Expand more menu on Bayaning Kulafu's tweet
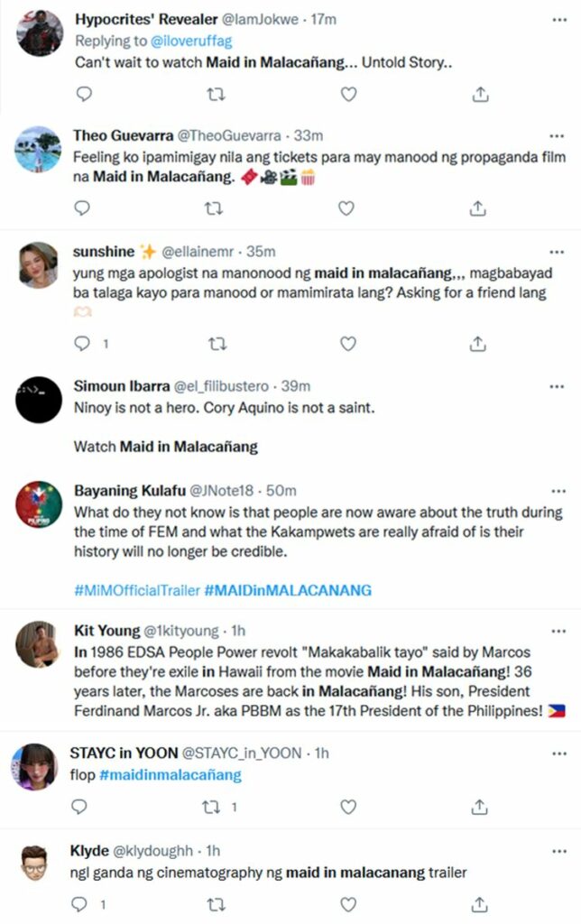 pyautogui.click(x=555, y=489)
